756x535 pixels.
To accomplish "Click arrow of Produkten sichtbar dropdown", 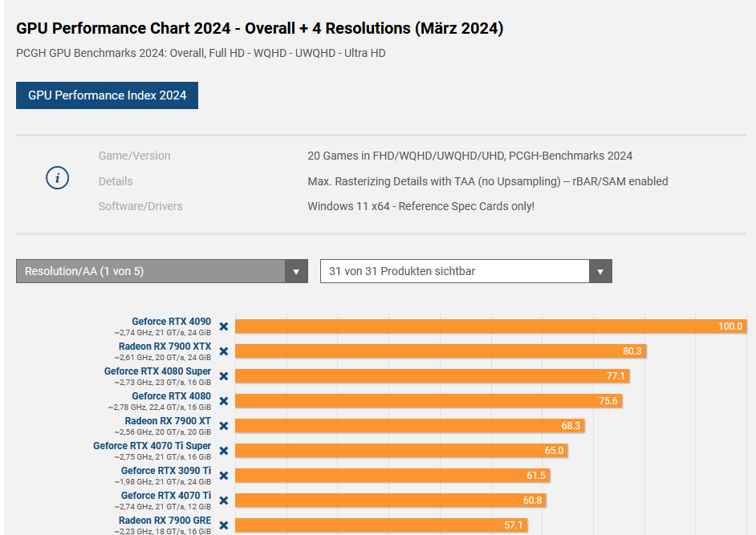I will point(600,271).
